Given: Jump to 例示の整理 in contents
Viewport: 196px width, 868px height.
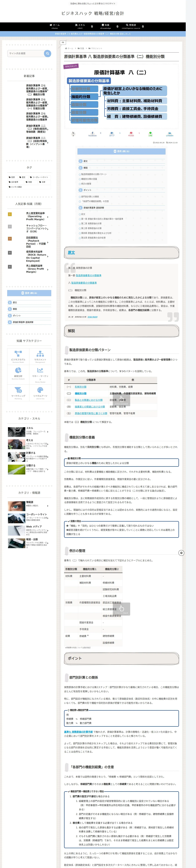Looking at the screenshot, I should click(86, 184).
